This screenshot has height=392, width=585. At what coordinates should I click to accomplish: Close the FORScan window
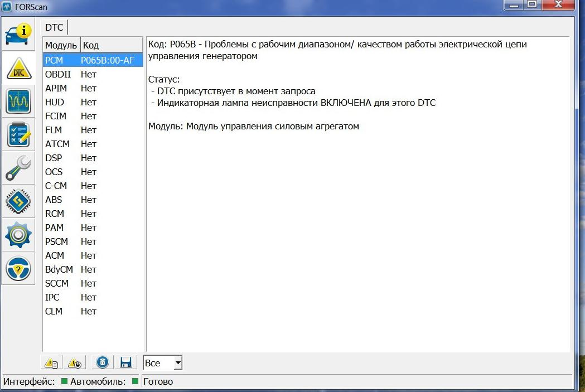tap(558, 5)
